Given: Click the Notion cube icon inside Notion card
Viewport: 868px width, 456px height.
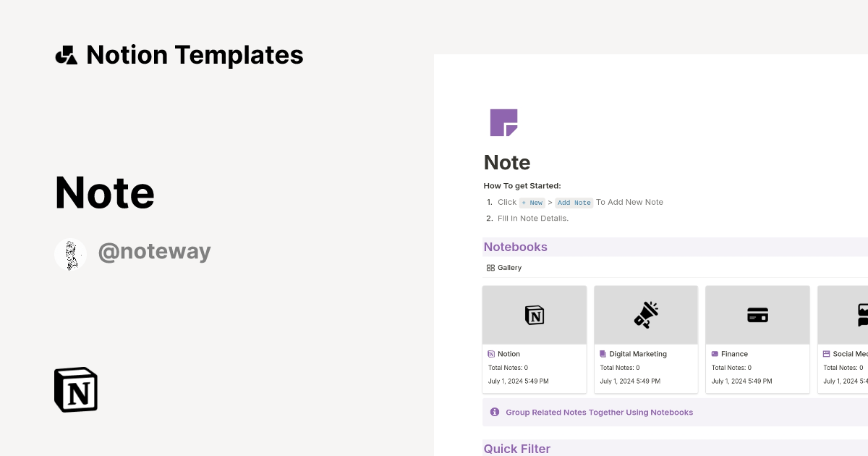Looking at the screenshot, I should pyautogui.click(x=534, y=314).
